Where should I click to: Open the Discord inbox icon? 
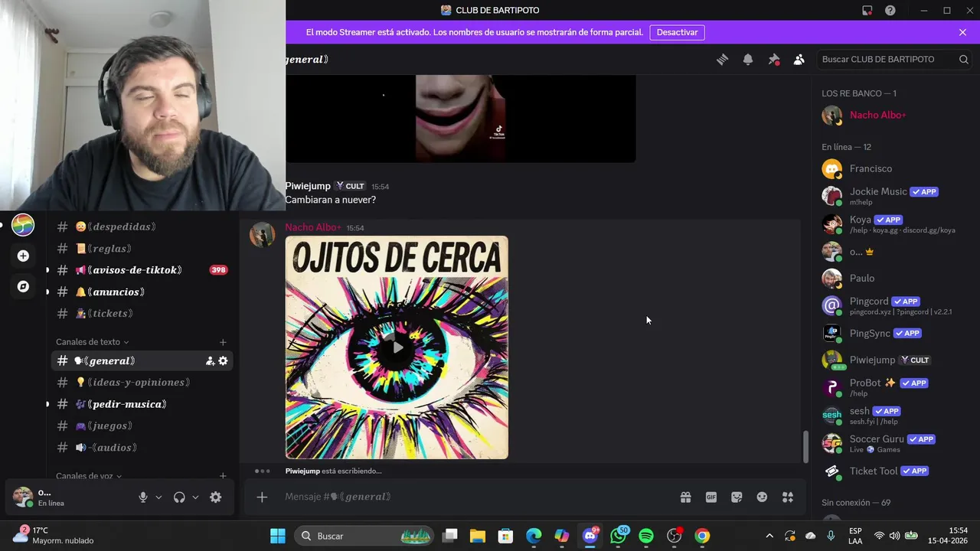point(867,11)
